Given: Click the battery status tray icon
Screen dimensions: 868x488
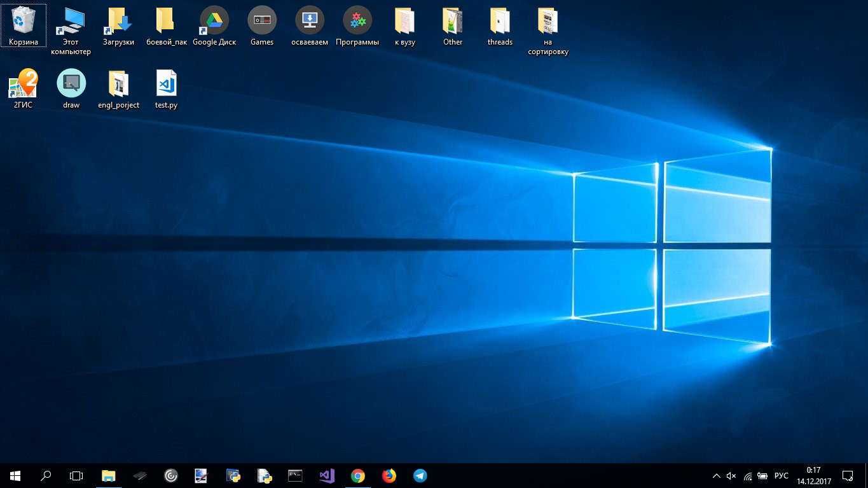Looking at the screenshot, I should point(762,476).
